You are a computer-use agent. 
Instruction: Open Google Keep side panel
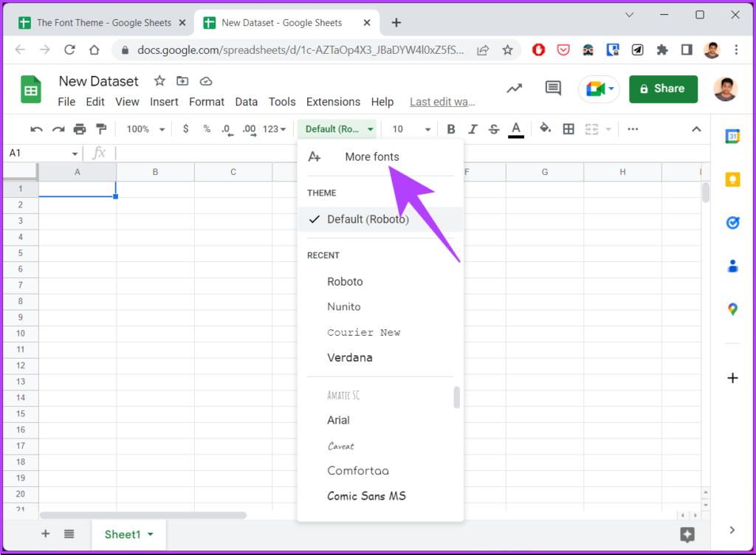[732, 179]
